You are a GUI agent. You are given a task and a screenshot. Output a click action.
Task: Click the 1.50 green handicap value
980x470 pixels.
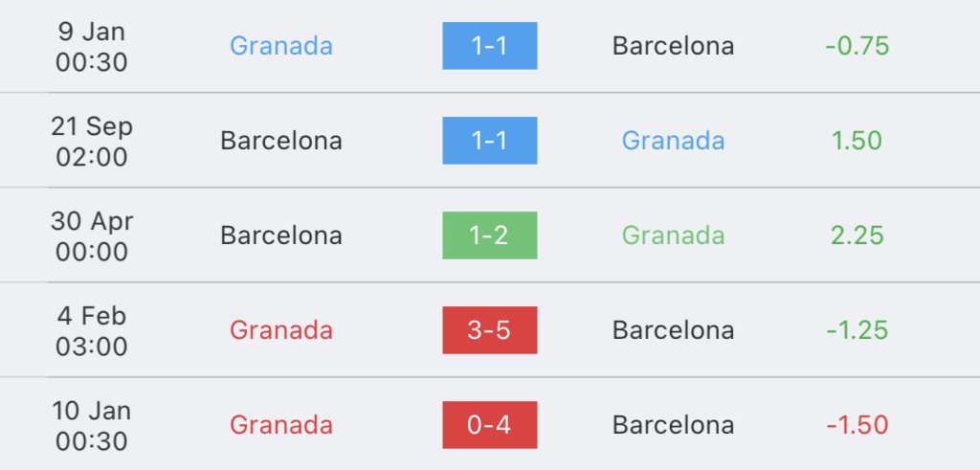(857, 141)
